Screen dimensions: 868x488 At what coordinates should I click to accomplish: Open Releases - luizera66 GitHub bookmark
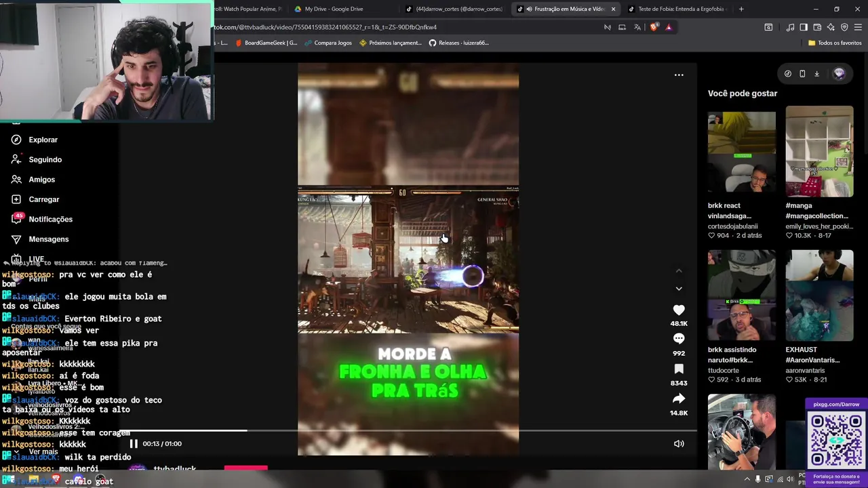458,43
